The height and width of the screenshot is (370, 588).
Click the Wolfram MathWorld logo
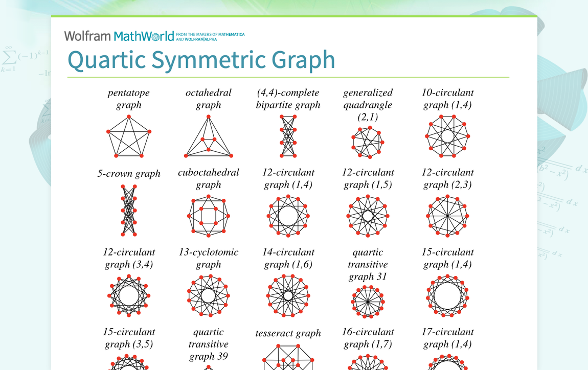tap(119, 36)
